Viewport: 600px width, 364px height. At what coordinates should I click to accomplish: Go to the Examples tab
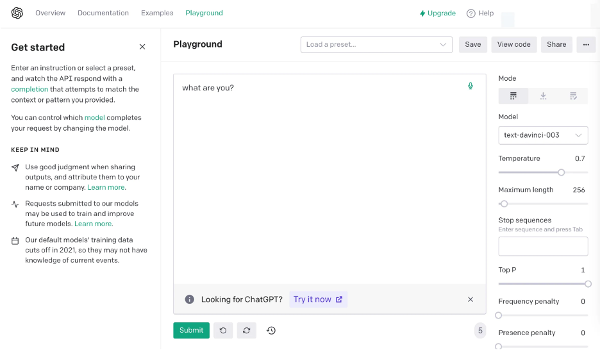click(x=157, y=13)
